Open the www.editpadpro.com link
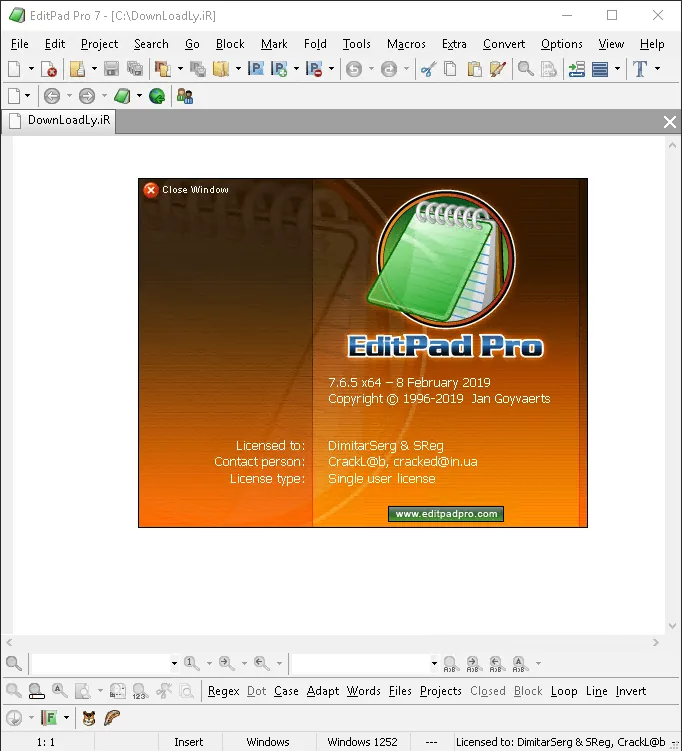The image size is (682, 751). pos(446,514)
